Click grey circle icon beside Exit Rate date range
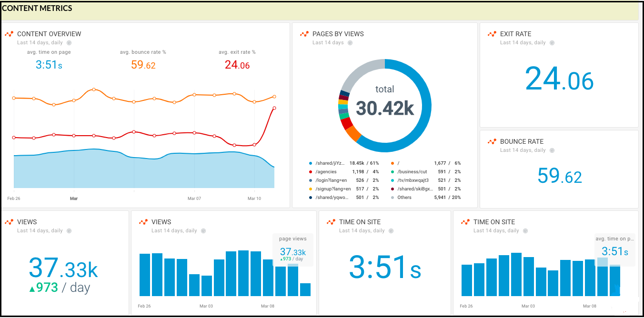Screen dimensions: 644x318 coord(552,43)
